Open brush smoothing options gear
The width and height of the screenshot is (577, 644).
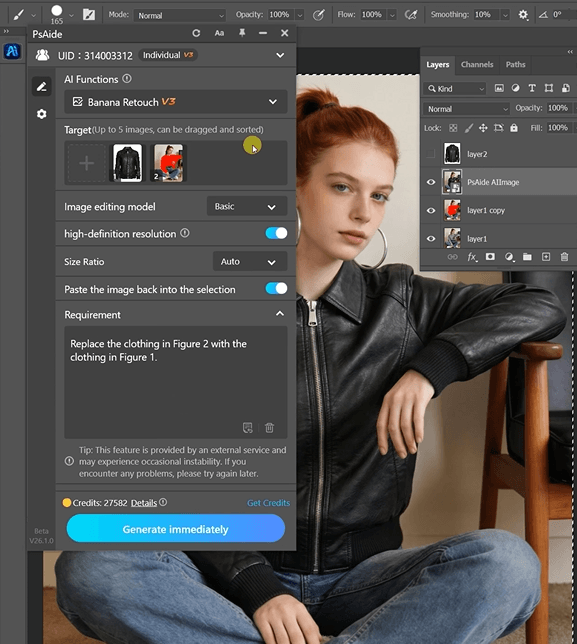tap(523, 15)
